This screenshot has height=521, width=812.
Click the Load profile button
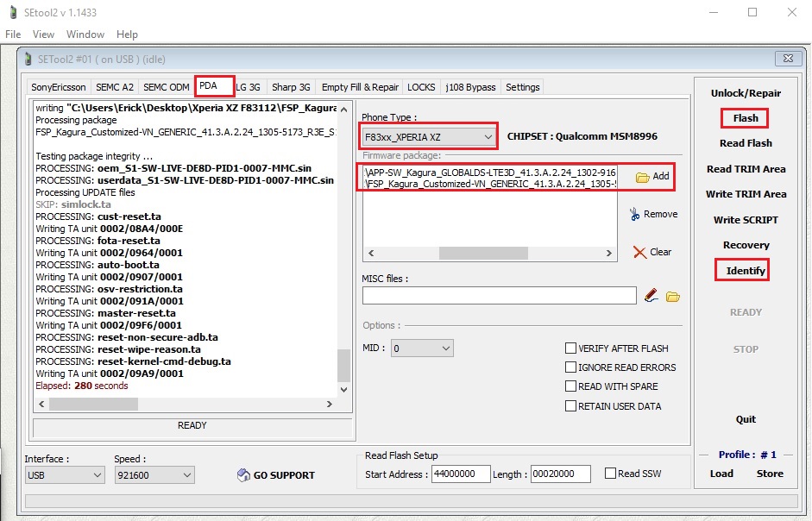pos(721,474)
